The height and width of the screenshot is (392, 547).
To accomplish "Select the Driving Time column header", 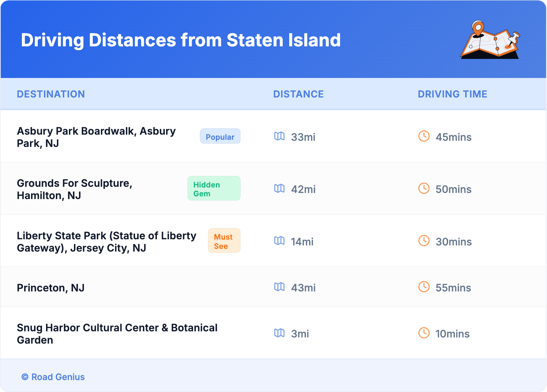I will pyautogui.click(x=452, y=94).
